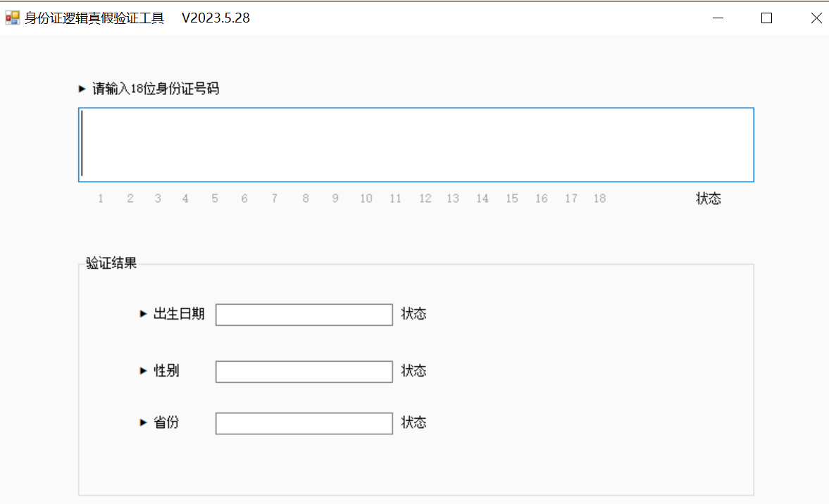Minimize the 身份证逻辑真假验证工具 window

718,18
